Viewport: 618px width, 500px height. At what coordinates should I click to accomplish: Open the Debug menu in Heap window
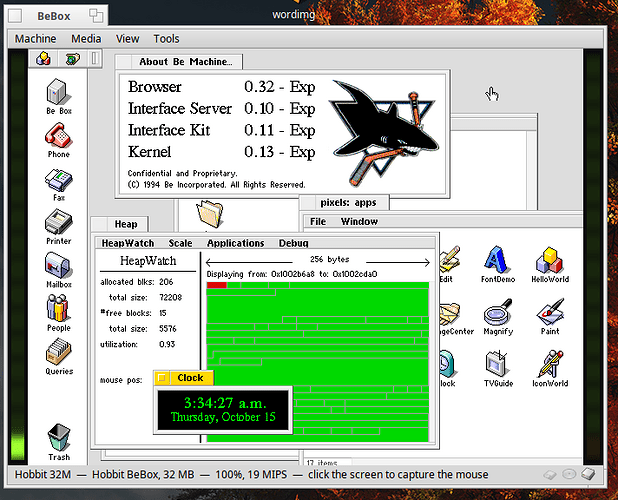(x=293, y=243)
